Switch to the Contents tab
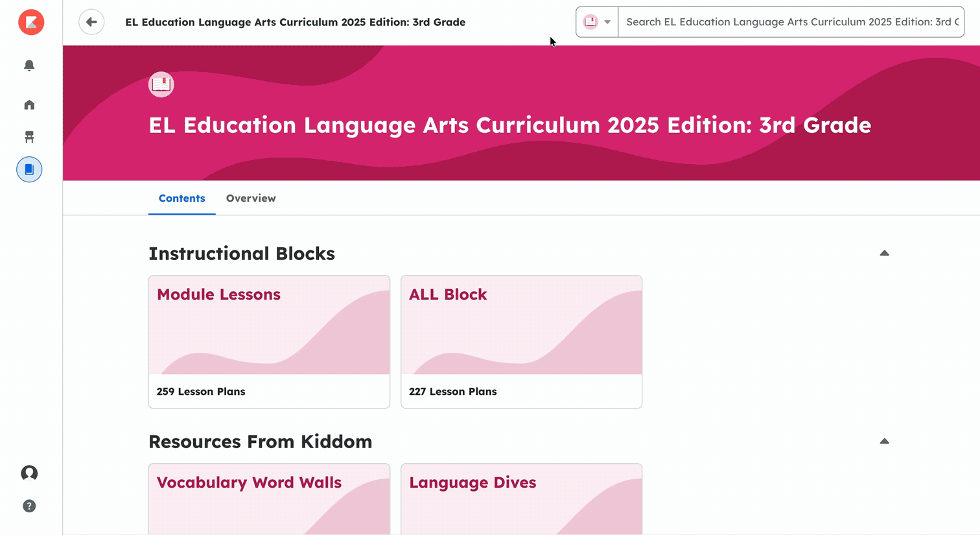The image size is (980, 535). pyautogui.click(x=181, y=198)
